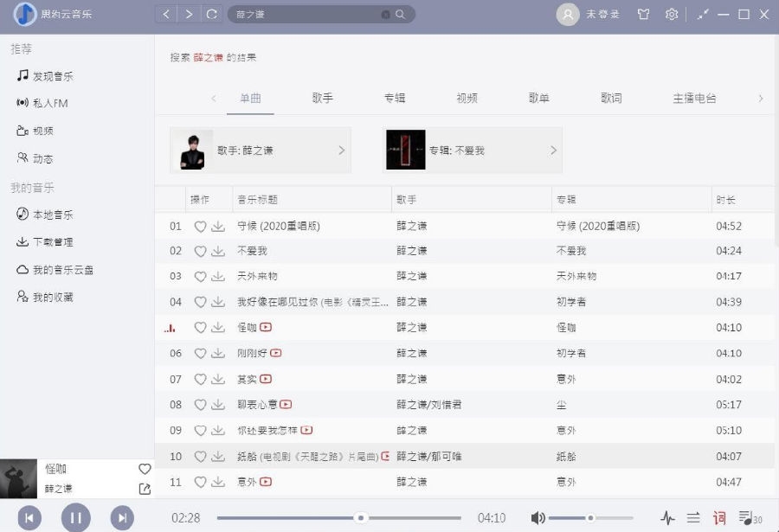Go forward using the navigation arrow

[189, 14]
